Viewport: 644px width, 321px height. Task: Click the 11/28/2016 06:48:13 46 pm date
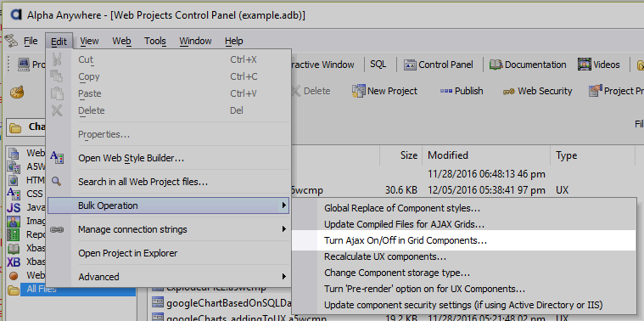(x=486, y=174)
